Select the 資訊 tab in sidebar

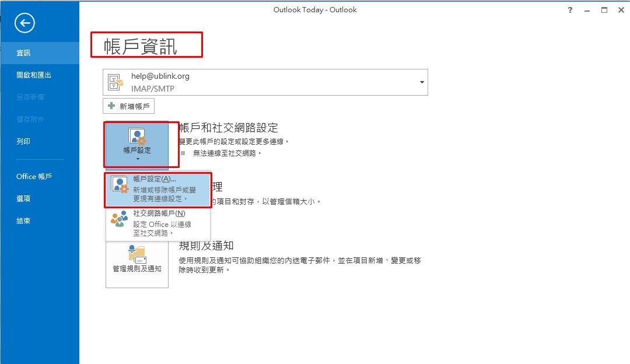pos(23,53)
